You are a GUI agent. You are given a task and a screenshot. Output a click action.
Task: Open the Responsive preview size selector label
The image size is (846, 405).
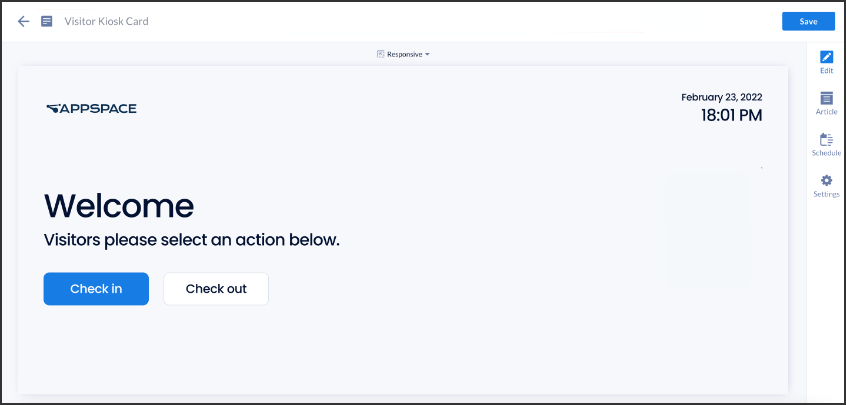405,54
